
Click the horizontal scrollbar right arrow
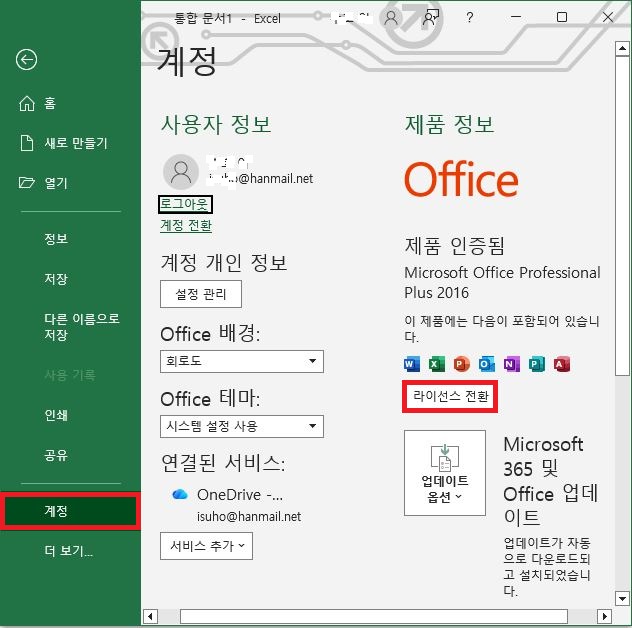coord(604,616)
